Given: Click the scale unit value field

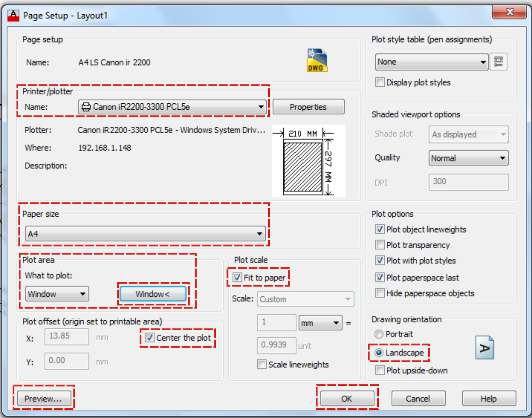Looking at the screenshot, I should pos(276,345).
